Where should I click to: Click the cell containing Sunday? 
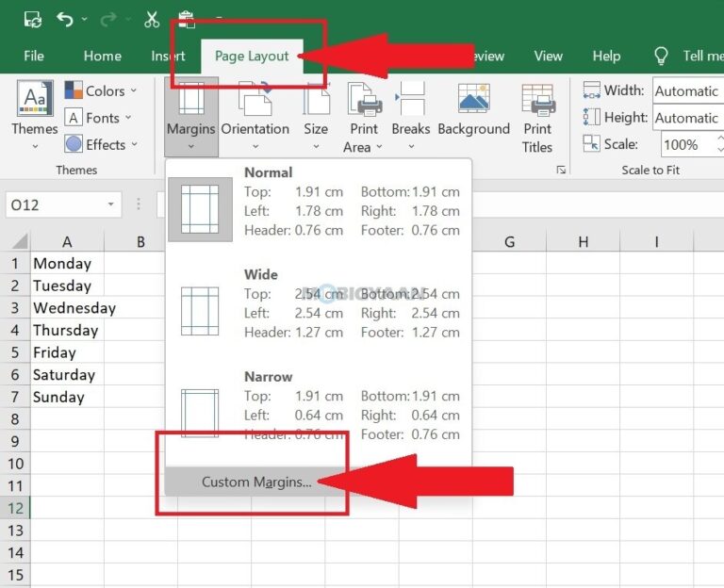(67, 397)
